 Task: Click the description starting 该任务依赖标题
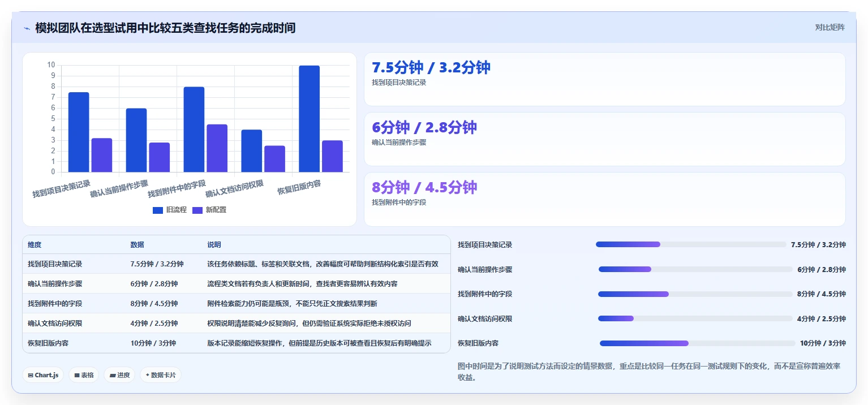(323, 264)
